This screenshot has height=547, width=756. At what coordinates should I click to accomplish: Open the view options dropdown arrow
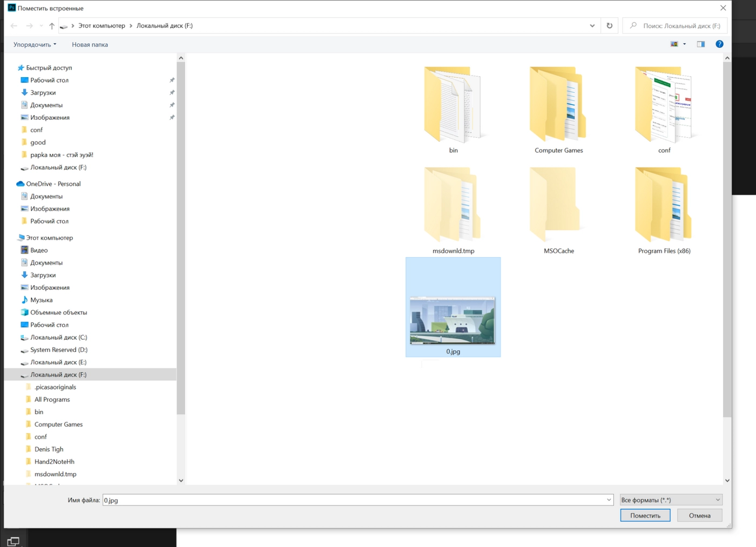coord(685,44)
